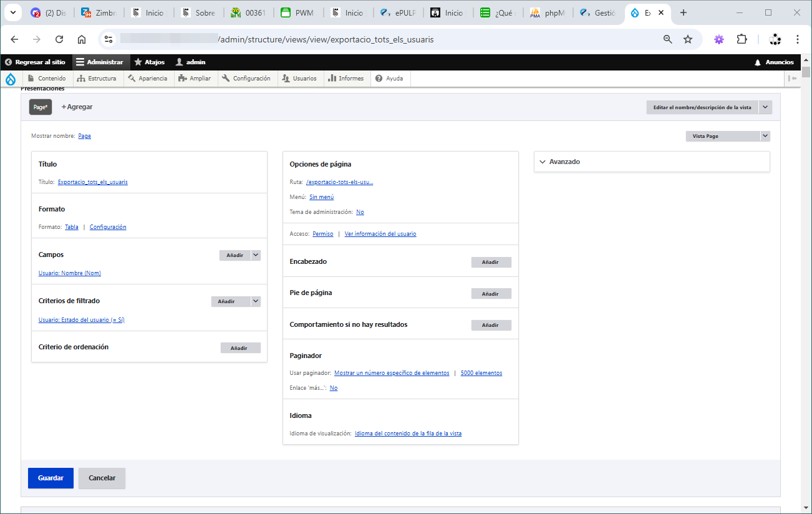812x514 pixels.
Task: Open the Ayuda admin menu
Action: 390,79
